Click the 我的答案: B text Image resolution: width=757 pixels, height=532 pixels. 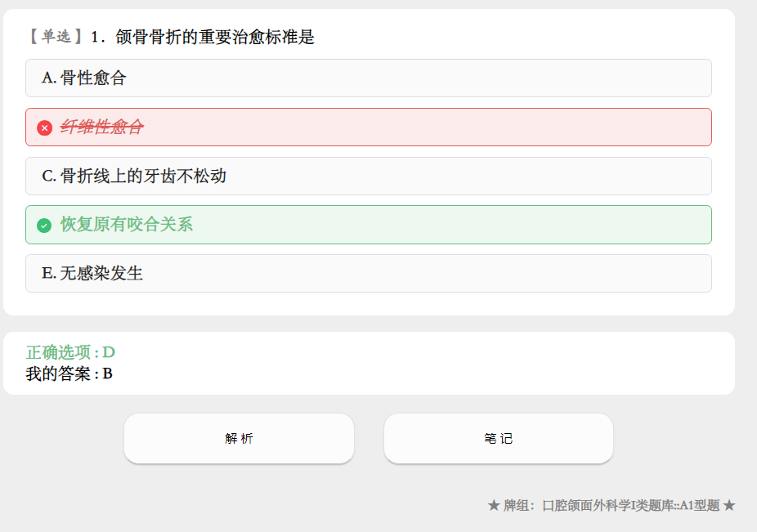click(69, 373)
